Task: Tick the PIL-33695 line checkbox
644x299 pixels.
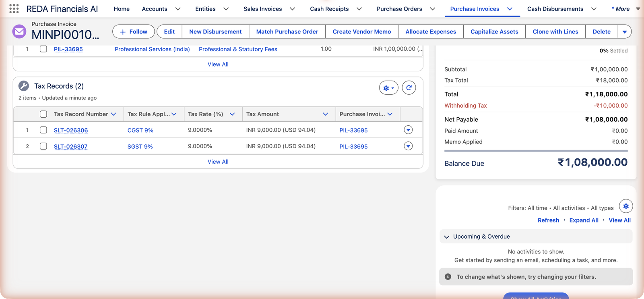Action: [43, 49]
